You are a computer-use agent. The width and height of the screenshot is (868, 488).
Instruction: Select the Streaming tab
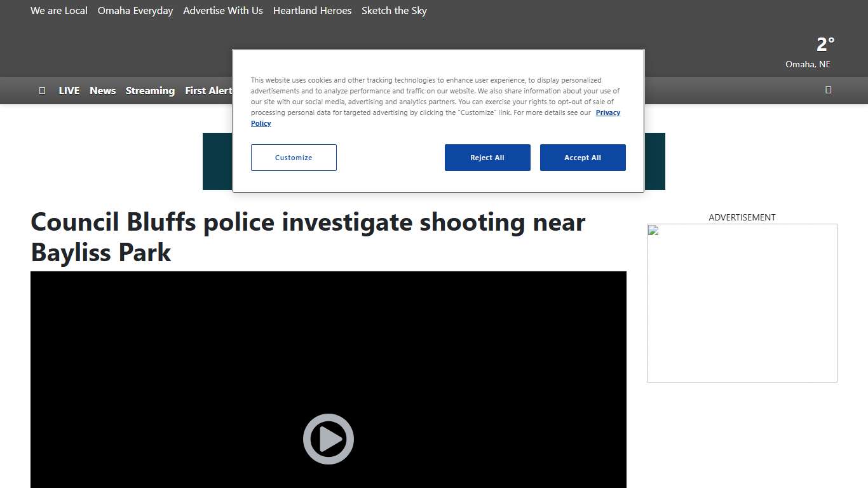coord(150,90)
